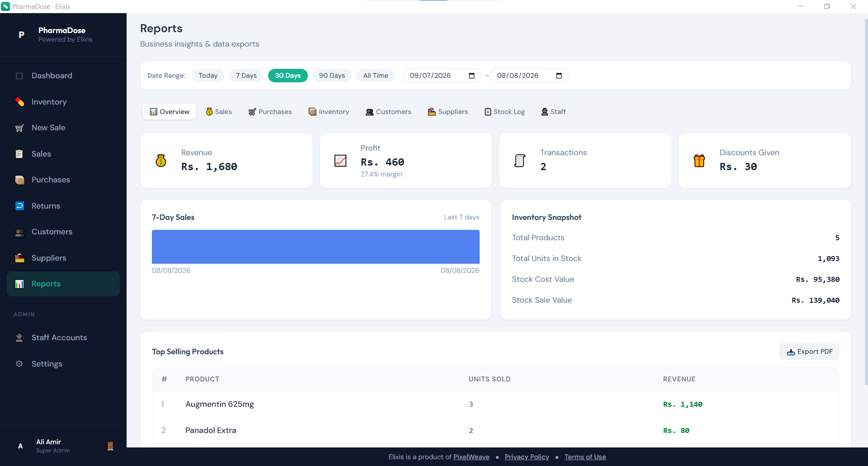868x466 pixels.
Task: Open the Customers report tab
Action: pos(388,112)
